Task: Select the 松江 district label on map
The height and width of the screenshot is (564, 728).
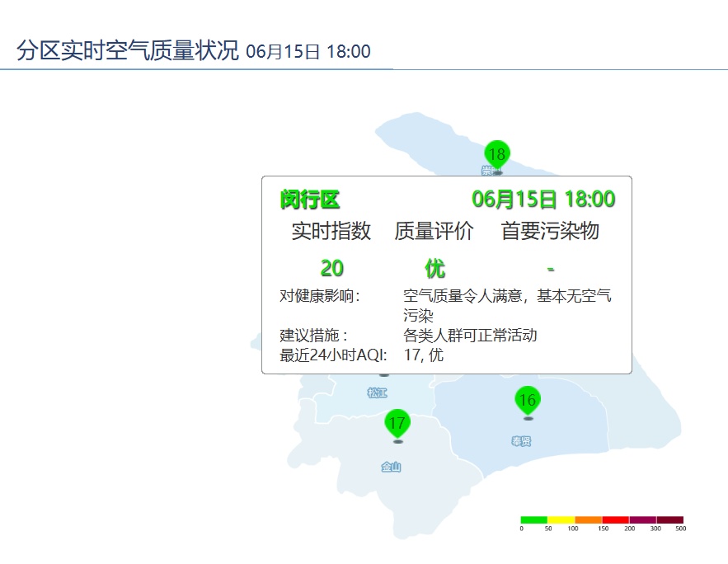Action: (x=377, y=393)
